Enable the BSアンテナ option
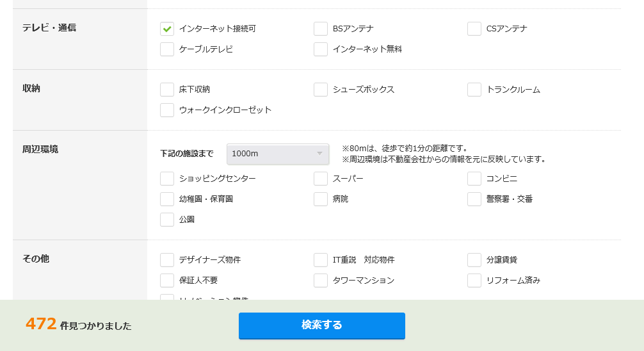This screenshot has width=644, height=351. tap(321, 29)
